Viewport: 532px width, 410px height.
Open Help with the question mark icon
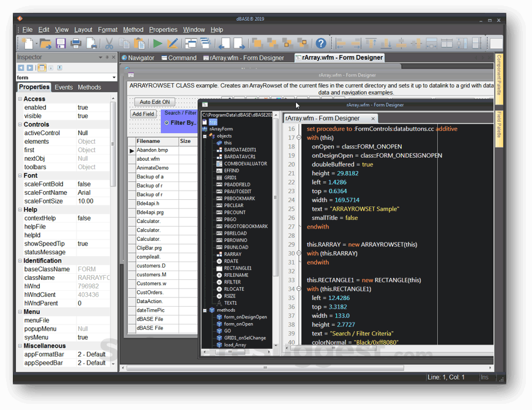(320, 43)
